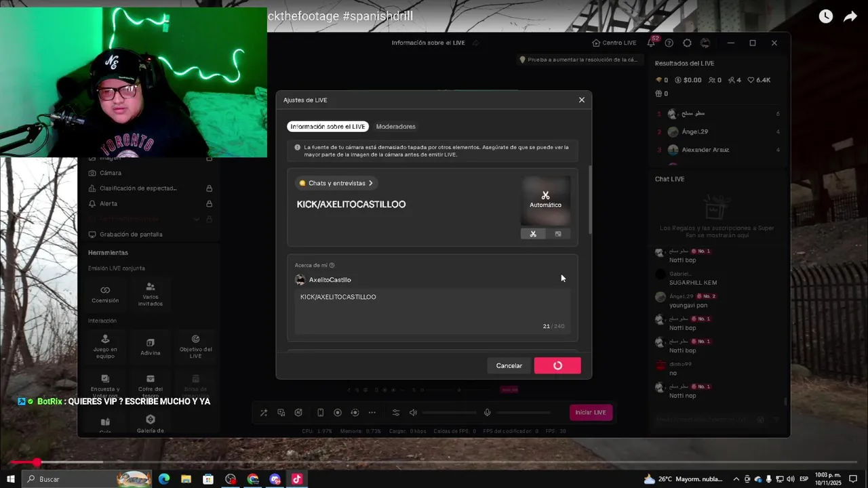This screenshot has width=868, height=488.
Task: Open the settings gear in LIVE Studio header
Action: [687, 43]
